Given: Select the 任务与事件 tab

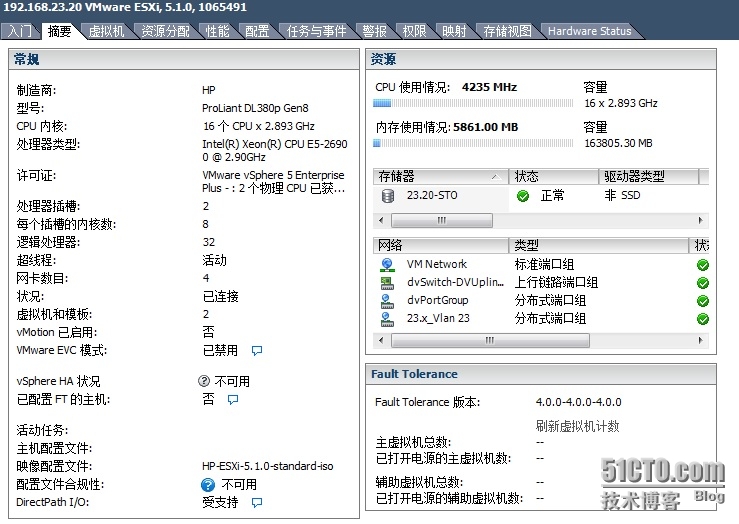Looking at the screenshot, I should (x=316, y=31).
